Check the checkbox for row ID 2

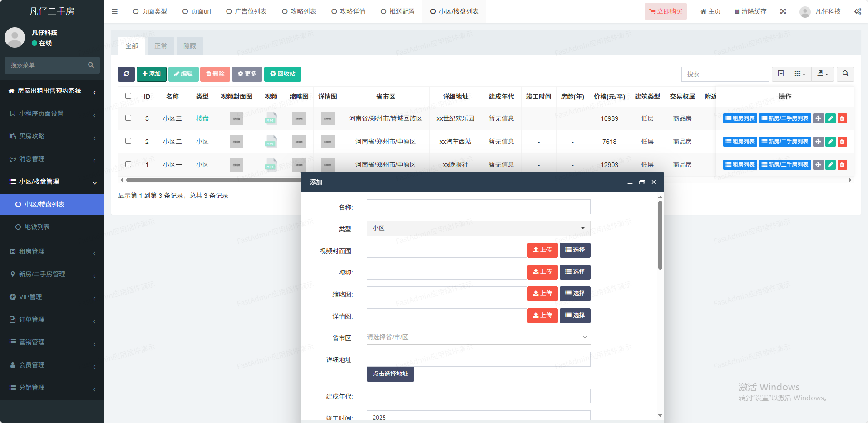click(x=128, y=141)
